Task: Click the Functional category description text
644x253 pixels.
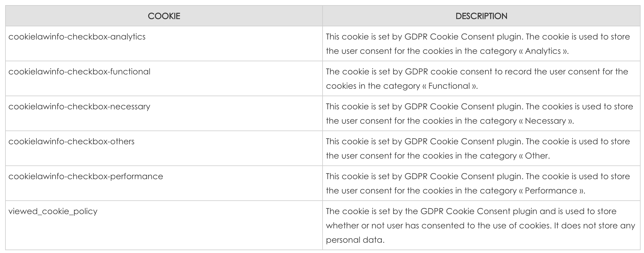Action: pos(477,79)
